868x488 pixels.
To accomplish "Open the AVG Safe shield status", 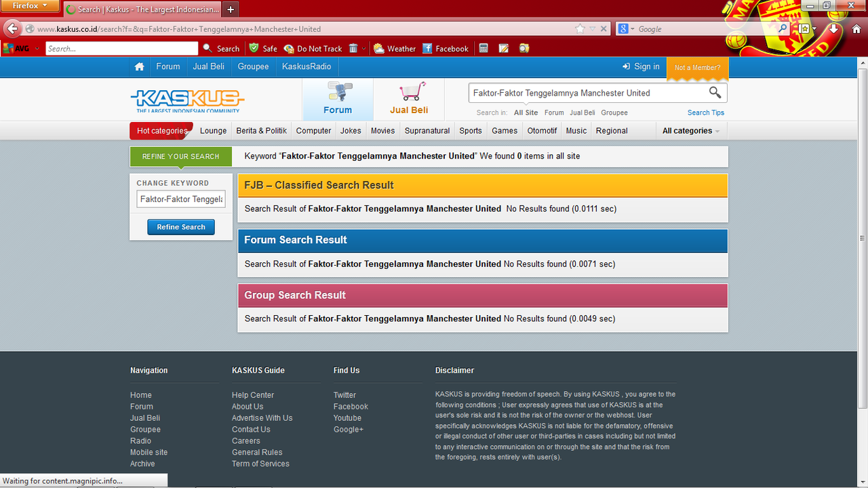I will (x=262, y=48).
